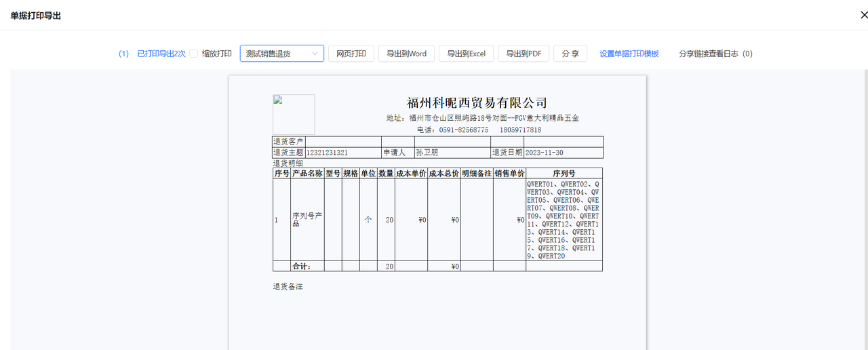Click the 网页打印 button

[351, 54]
